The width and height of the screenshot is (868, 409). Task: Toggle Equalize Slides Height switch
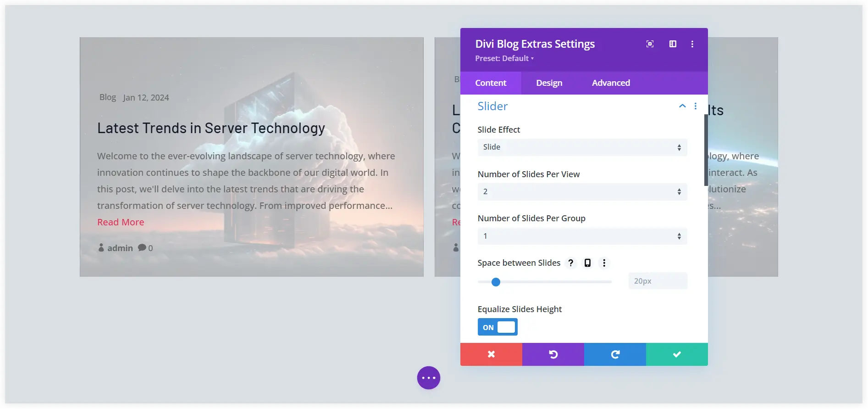point(498,327)
